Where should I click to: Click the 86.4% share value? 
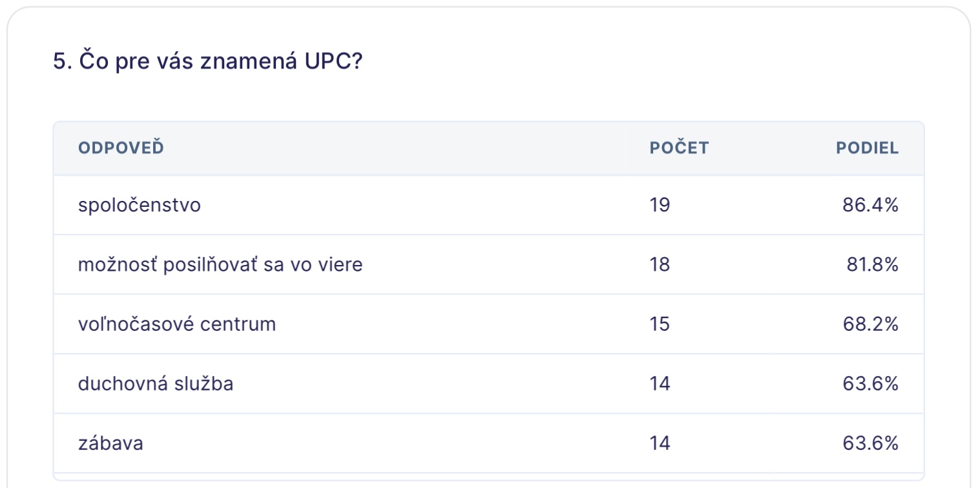(x=870, y=206)
